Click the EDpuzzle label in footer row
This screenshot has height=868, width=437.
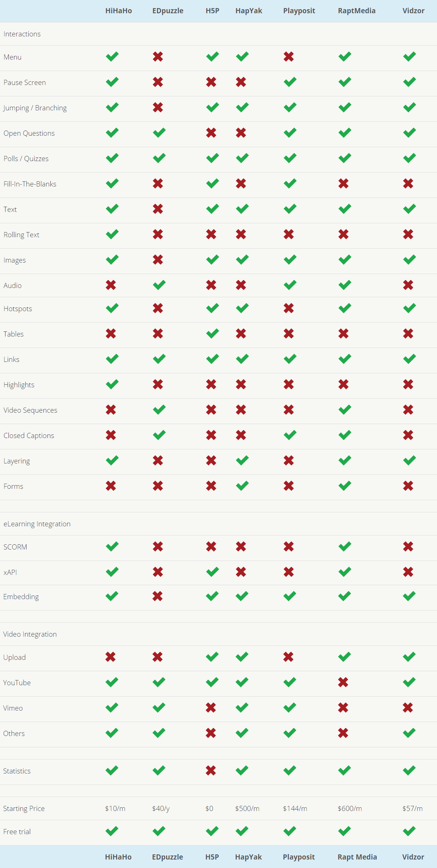point(168,857)
